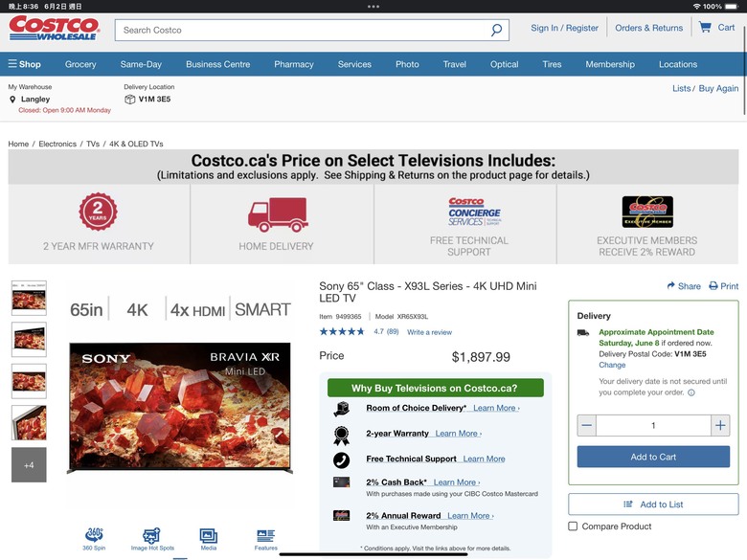
Task: Select the second product thumbnail
Action: coord(29,340)
